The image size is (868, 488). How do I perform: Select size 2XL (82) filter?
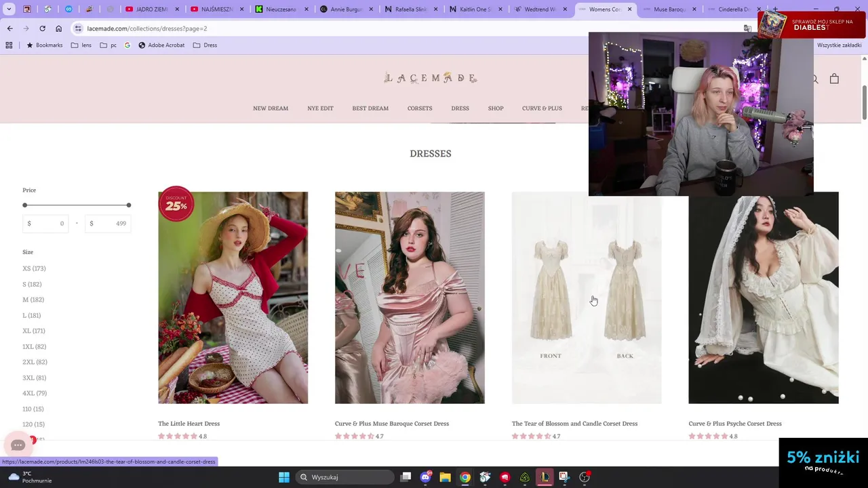pyautogui.click(x=35, y=362)
